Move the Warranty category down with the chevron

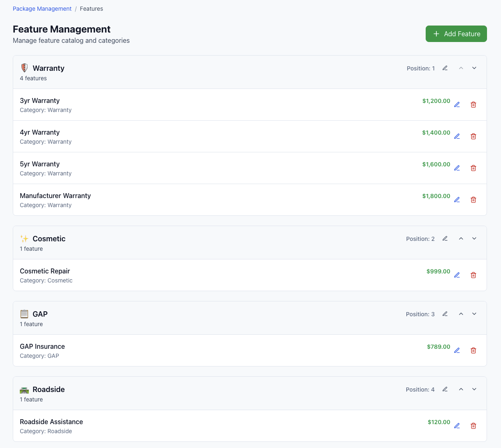(474, 68)
